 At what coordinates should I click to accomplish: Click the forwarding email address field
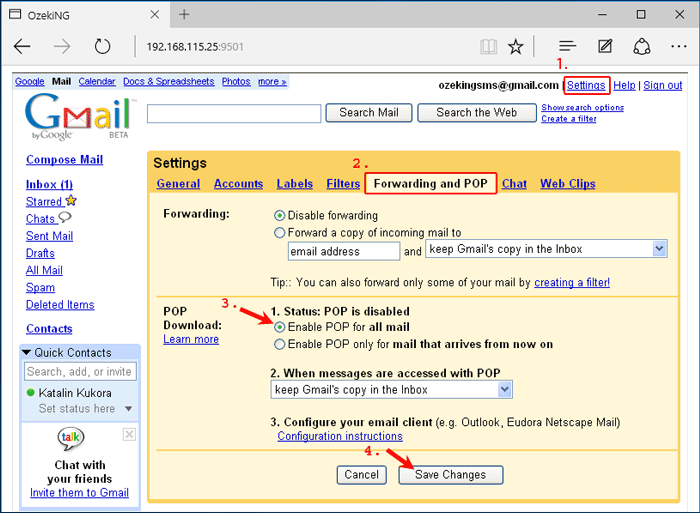(x=344, y=251)
